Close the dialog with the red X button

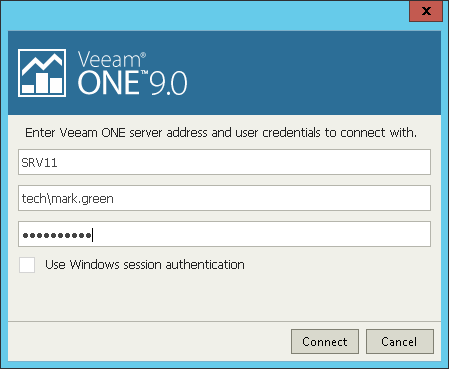coord(426,11)
